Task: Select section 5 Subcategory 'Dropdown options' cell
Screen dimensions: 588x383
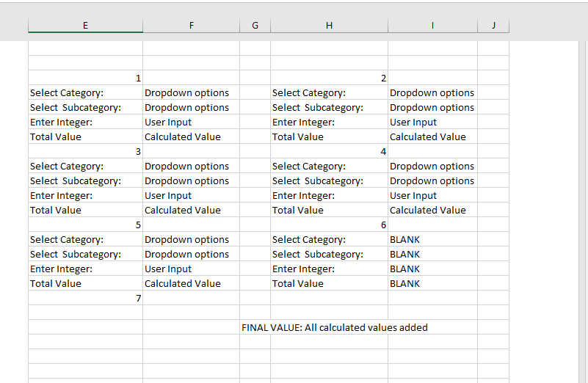Action: click(x=192, y=254)
